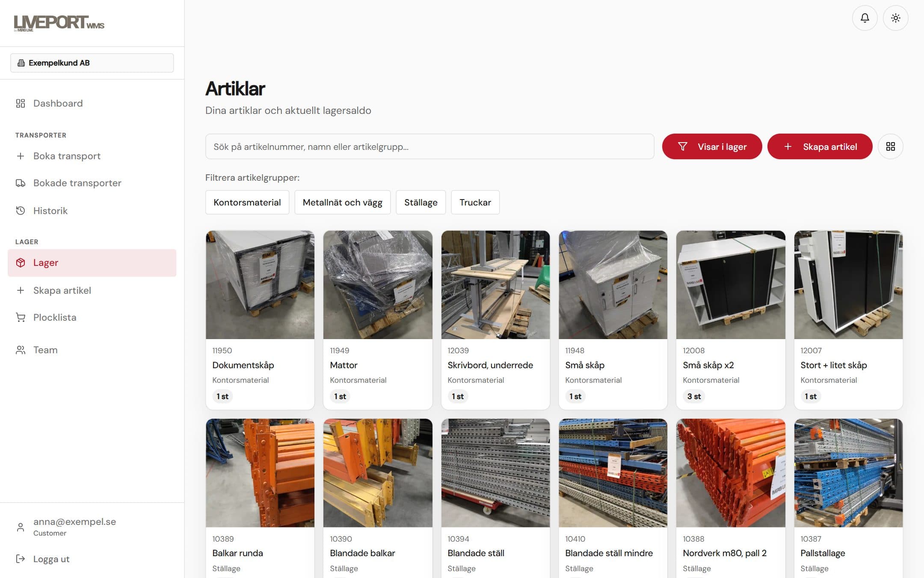
Task: Open the Blandade ställ mindre photo
Action: click(x=613, y=473)
